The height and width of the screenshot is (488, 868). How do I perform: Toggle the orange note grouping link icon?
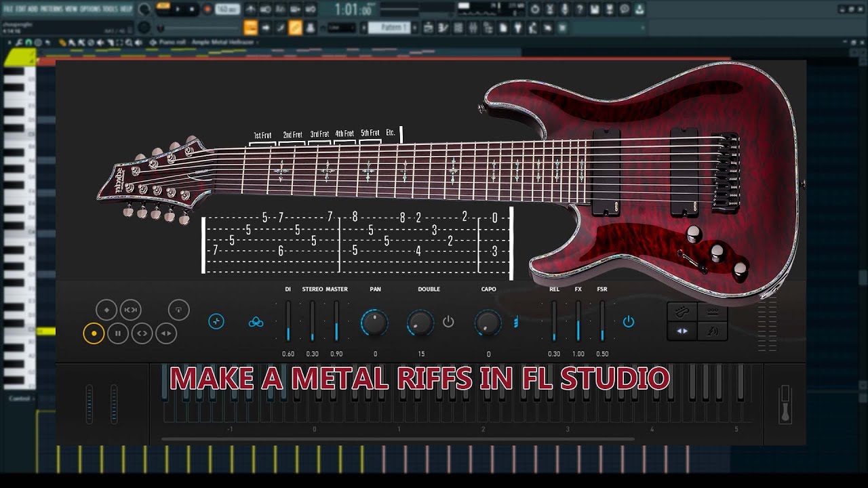(x=295, y=28)
